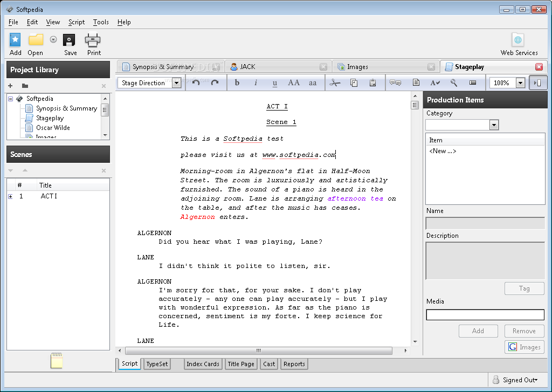Viewport: 552px width, 392px height.
Task: Click the Media input field
Action: coord(485,314)
